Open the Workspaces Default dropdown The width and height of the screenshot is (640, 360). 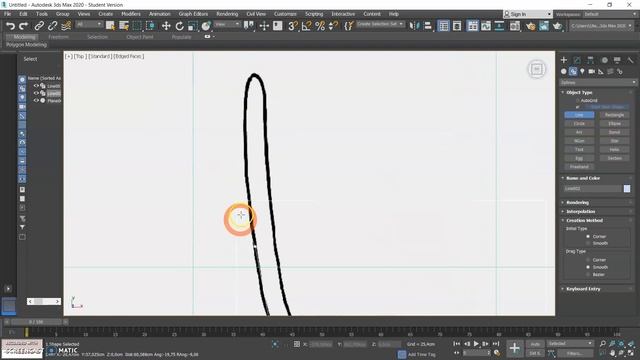(609, 14)
